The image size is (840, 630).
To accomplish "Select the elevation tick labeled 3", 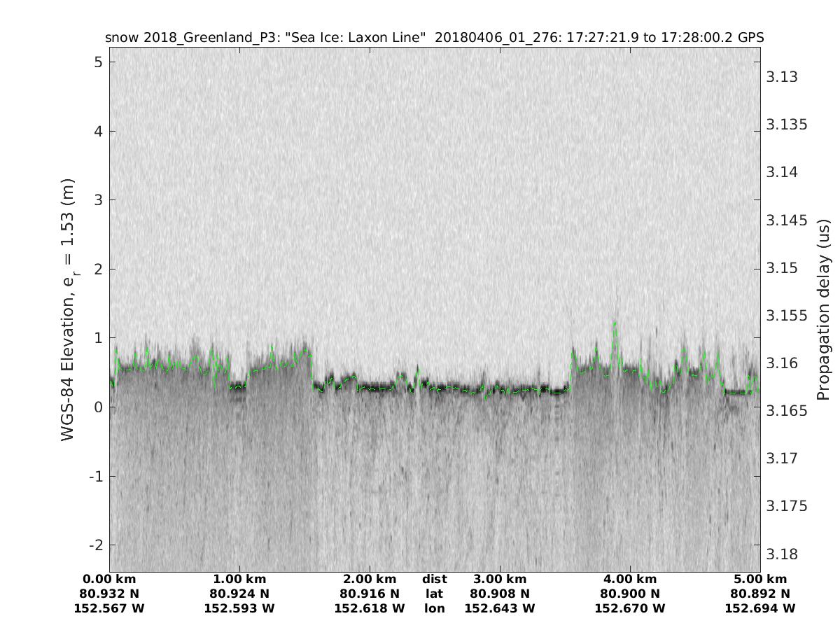I will [99, 200].
